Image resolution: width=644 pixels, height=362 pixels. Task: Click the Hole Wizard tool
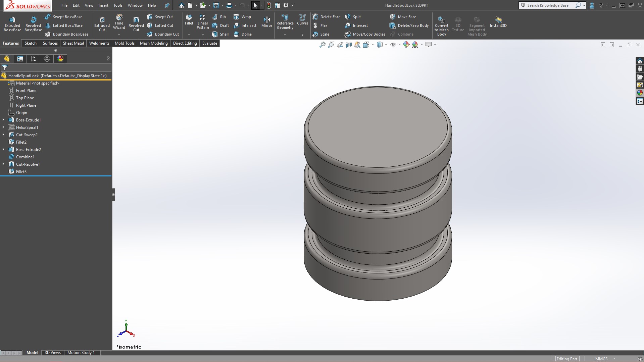coord(119,22)
